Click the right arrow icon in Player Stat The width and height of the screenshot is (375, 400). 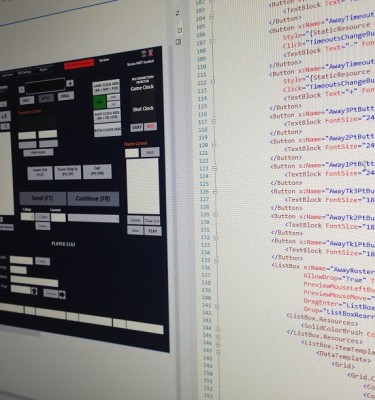click(62, 295)
